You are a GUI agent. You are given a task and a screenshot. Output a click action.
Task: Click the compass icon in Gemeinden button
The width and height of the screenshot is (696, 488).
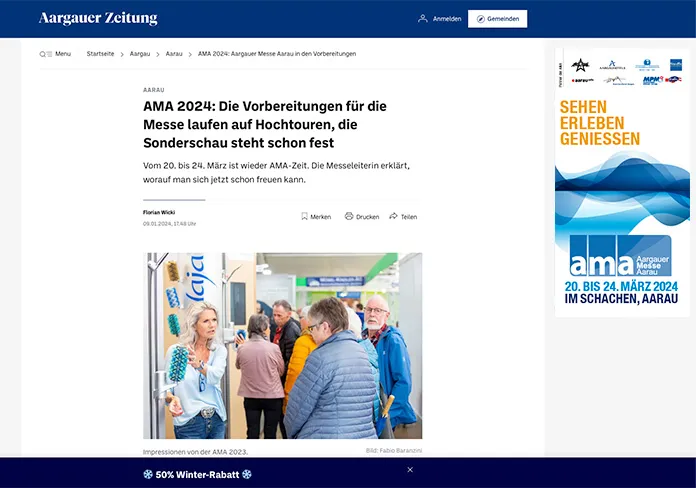click(x=481, y=19)
